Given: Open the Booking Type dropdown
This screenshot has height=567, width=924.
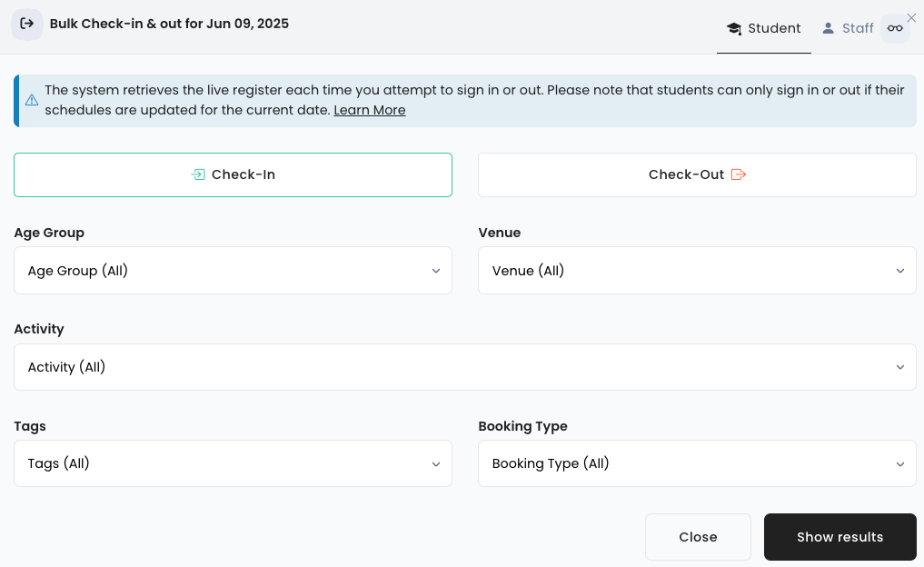Looking at the screenshot, I should (x=697, y=463).
